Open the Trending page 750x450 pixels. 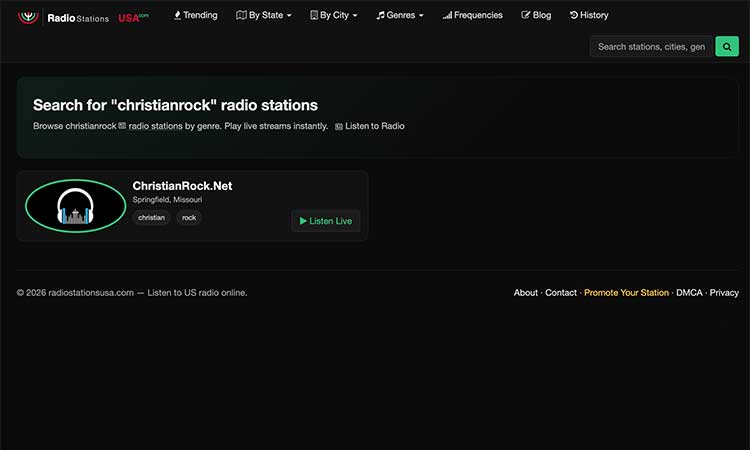point(195,15)
